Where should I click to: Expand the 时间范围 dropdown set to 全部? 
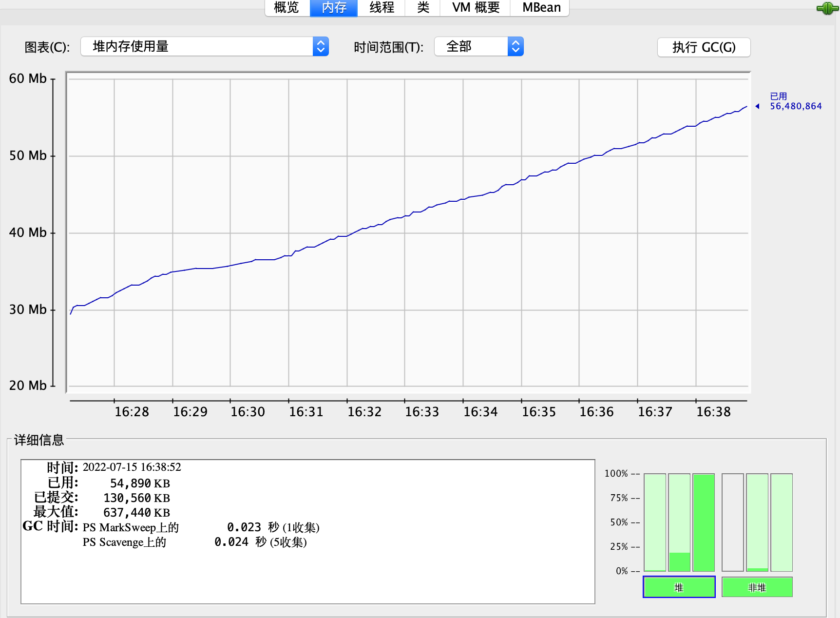478,47
